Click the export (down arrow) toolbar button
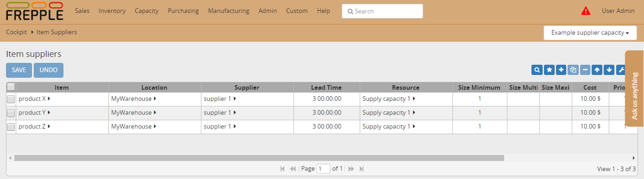Image resolution: width=644 pixels, height=179 pixels. 609,70
